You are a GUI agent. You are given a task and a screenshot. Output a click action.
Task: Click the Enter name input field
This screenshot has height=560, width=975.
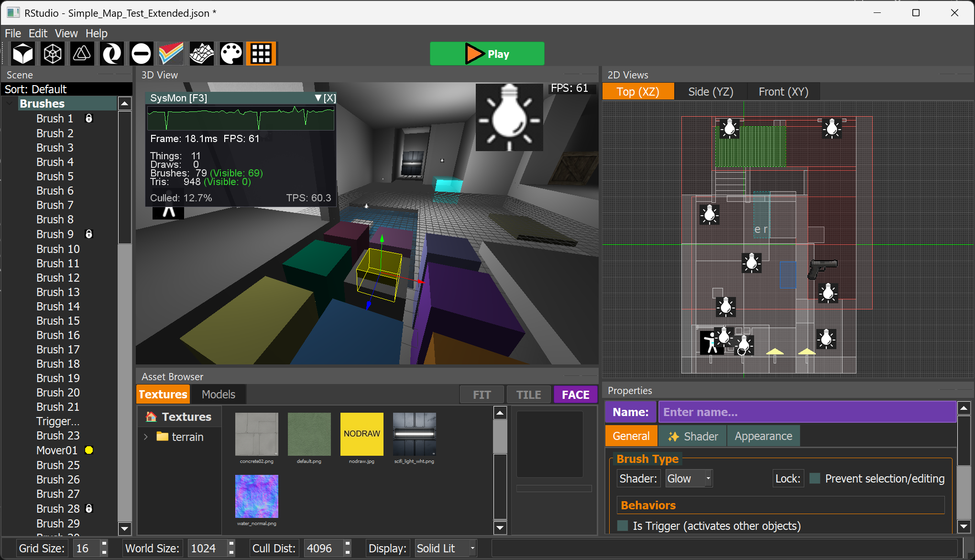point(807,412)
